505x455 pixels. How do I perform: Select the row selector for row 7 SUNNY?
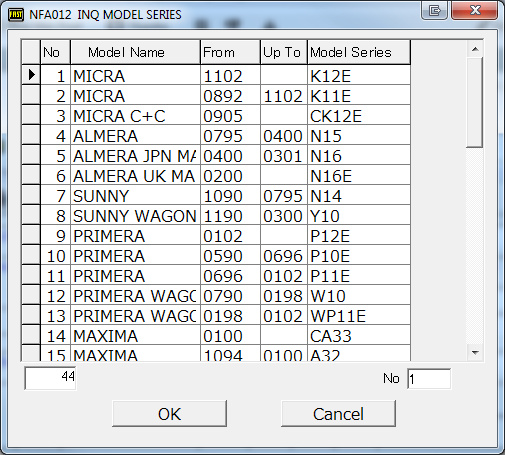[x=31, y=195]
